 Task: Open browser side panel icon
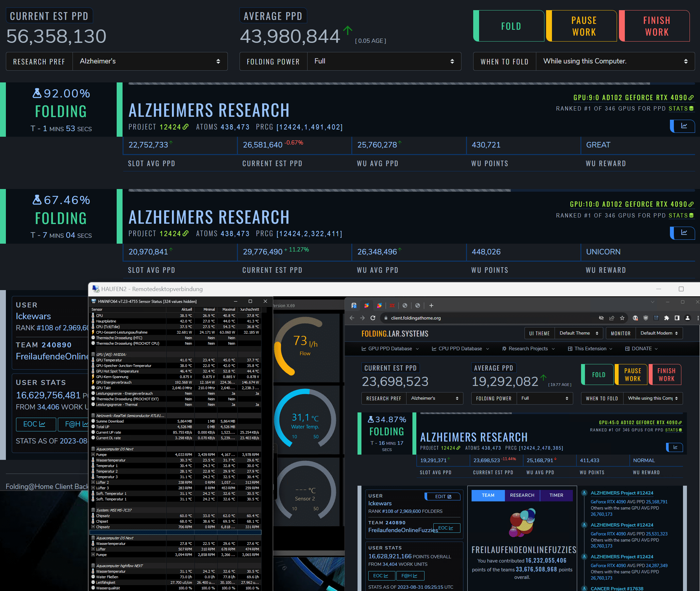677,318
